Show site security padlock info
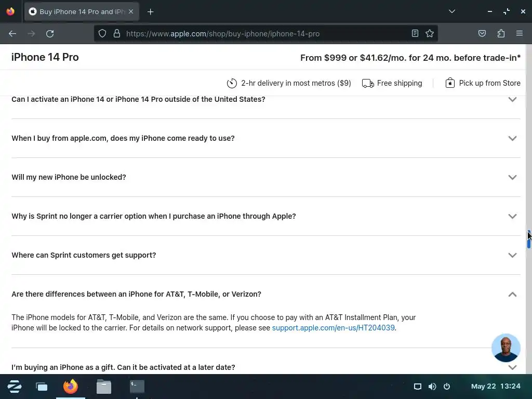The width and height of the screenshot is (532, 399). click(117, 34)
